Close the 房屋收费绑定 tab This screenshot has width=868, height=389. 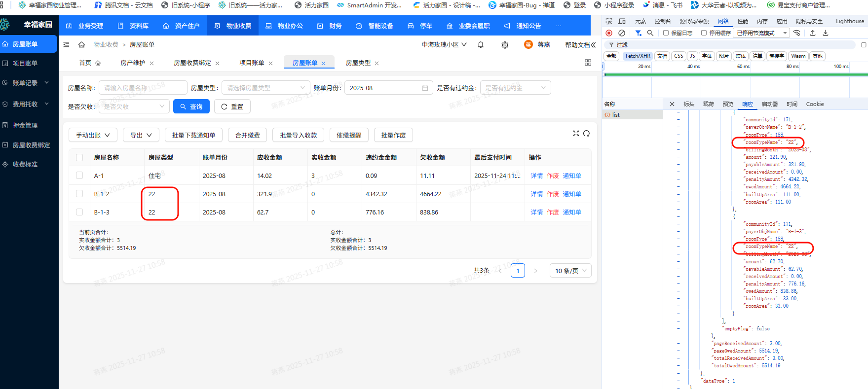pyautogui.click(x=218, y=63)
